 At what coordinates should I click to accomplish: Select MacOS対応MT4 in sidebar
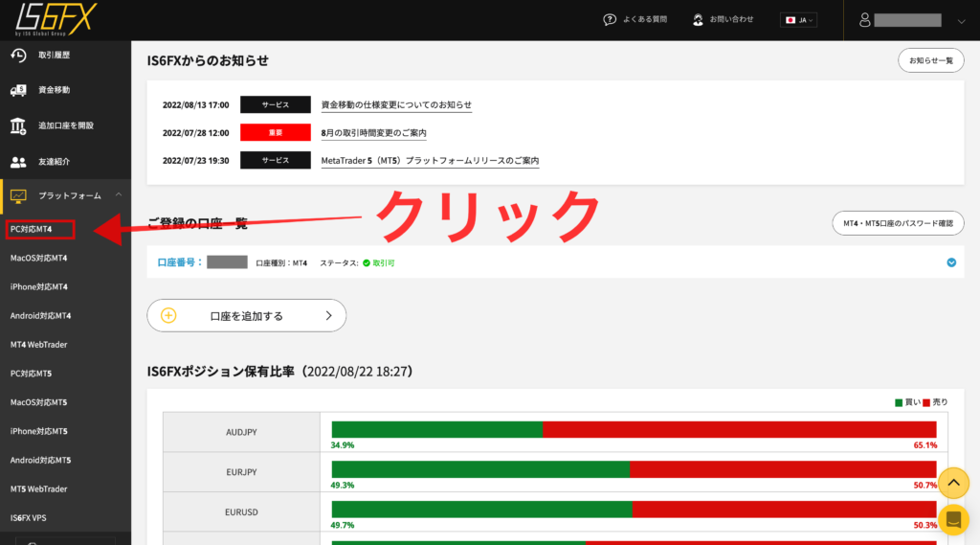pyautogui.click(x=38, y=258)
